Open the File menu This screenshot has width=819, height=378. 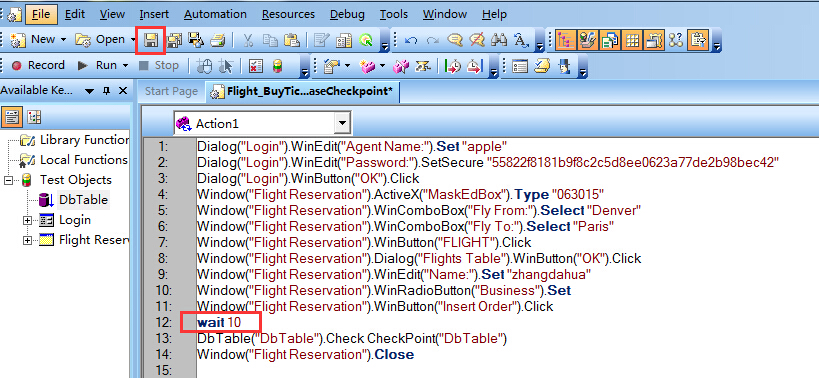pos(41,14)
